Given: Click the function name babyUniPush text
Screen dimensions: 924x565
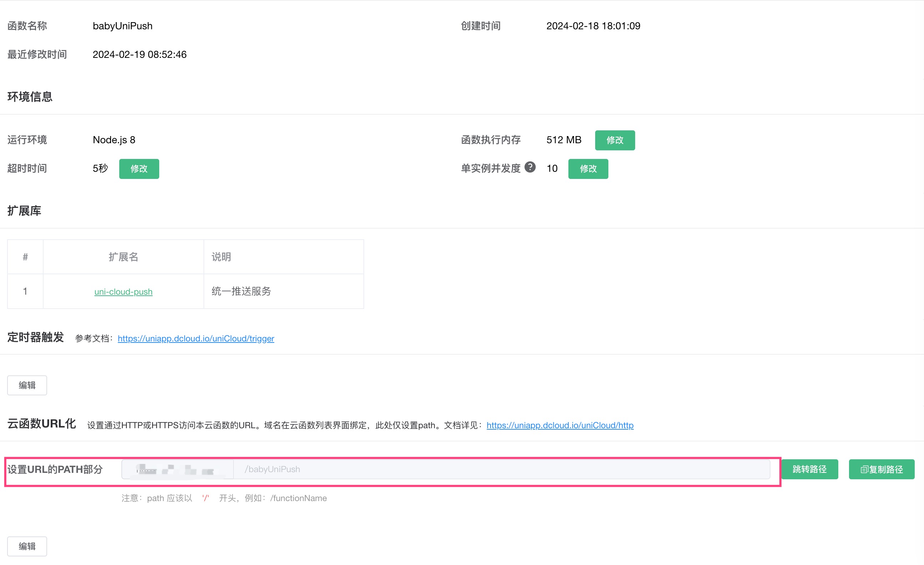Looking at the screenshot, I should [x=122, y=26].
